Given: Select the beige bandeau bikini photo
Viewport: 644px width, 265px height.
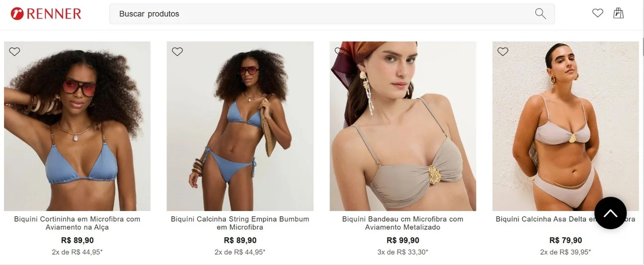Looking at the screenshot, I should 403,126.
